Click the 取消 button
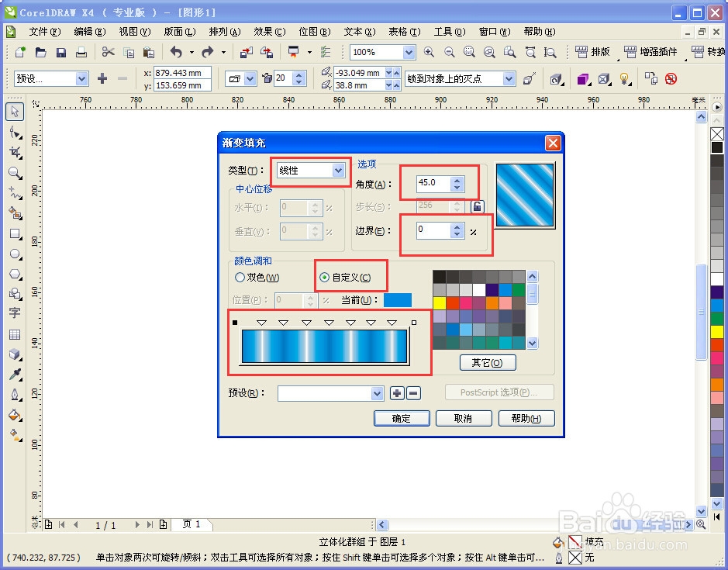Image resolution: width=728 pixels, height=570 pixels. tap(464, 418)
